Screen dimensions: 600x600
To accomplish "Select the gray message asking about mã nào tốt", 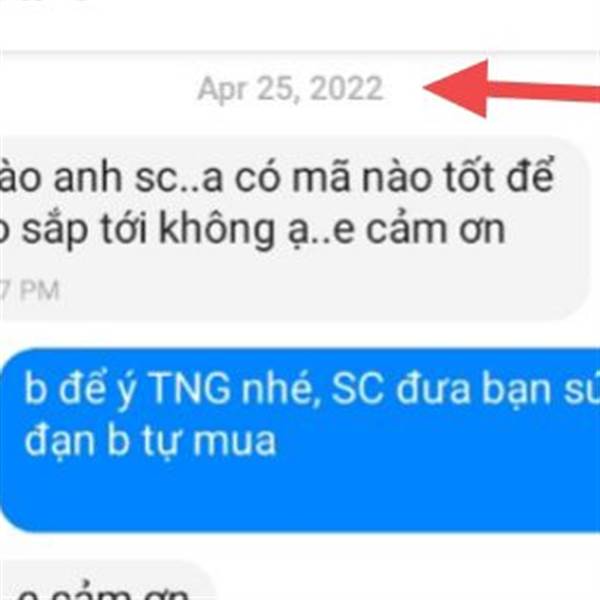I will click(293, 228).
